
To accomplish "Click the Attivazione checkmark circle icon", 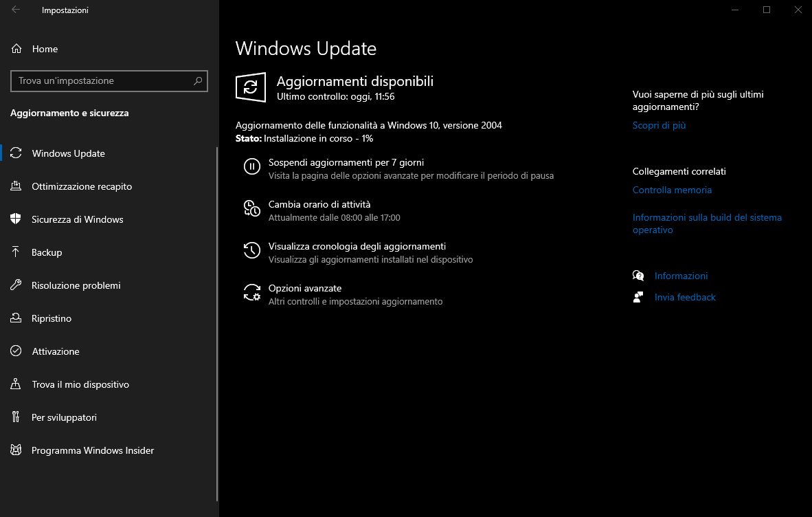I will (16, 351).
